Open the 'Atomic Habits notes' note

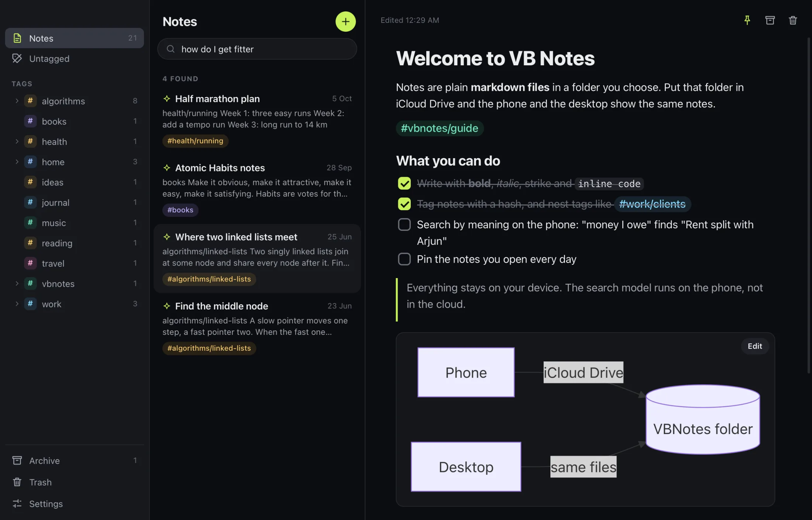pyautogui.click(x=257, y=189)
